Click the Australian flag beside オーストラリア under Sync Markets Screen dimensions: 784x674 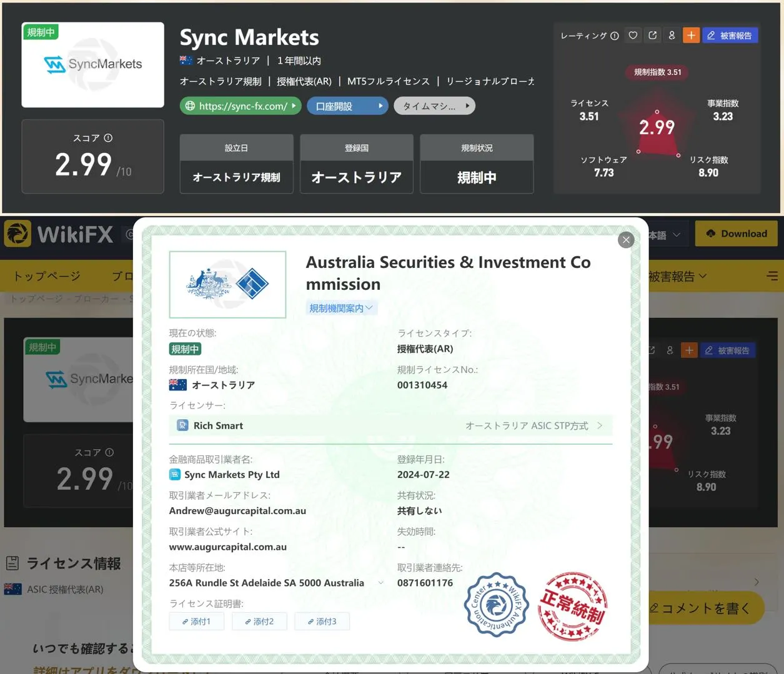[186, 61]
